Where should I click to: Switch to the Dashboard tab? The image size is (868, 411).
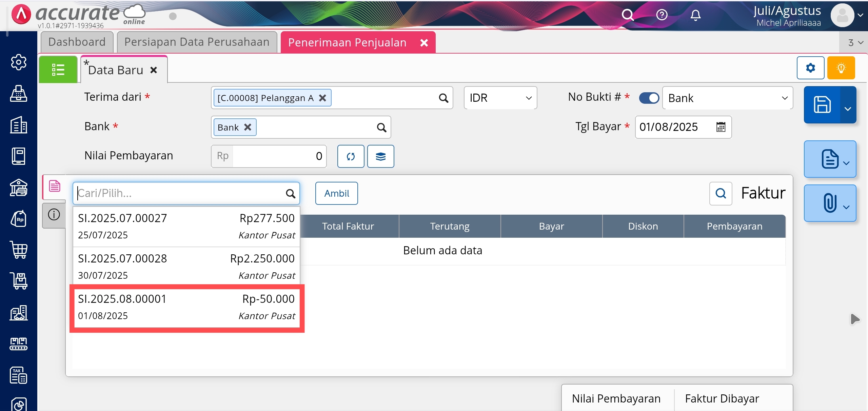coord(77,42)
